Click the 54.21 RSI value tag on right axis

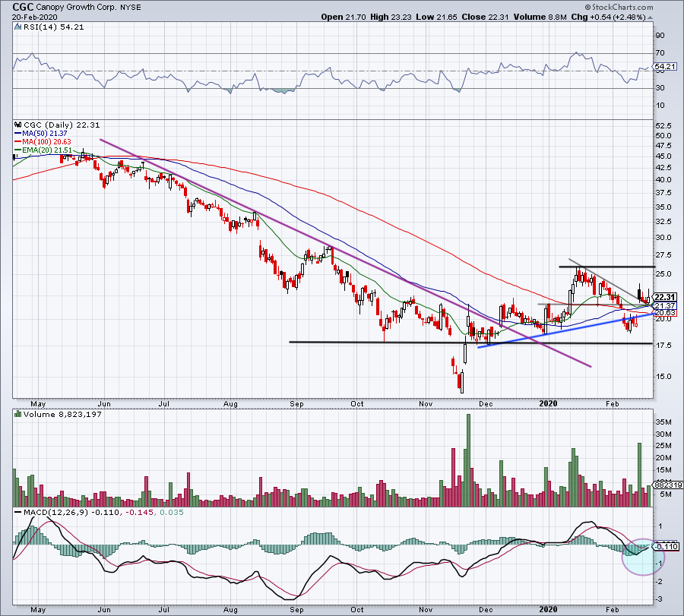tap(665, 67)
